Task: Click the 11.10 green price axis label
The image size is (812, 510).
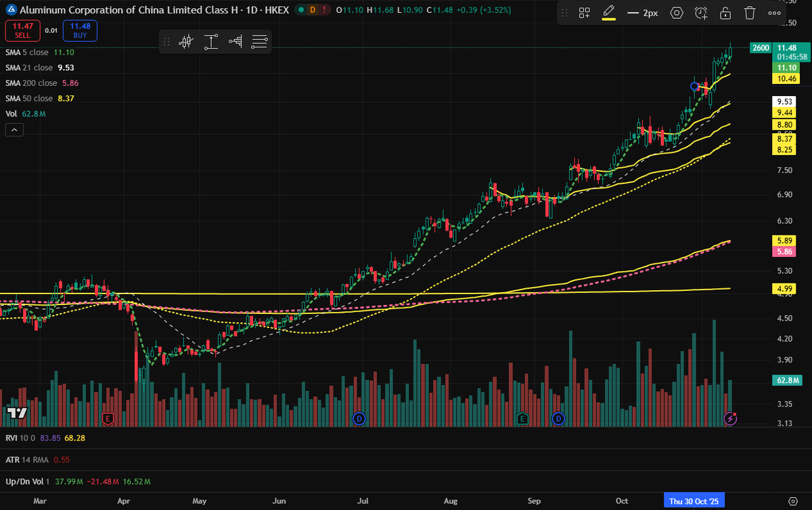Action: (x=786, y=68)
